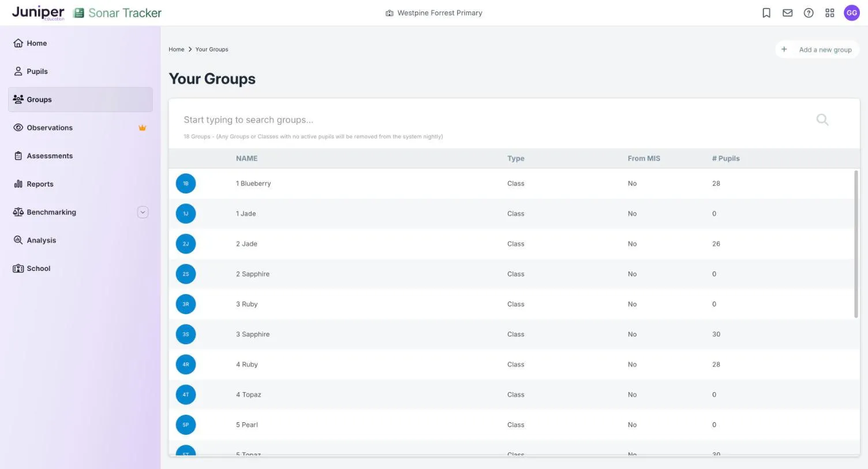Open the bookmarks icon in header

coord(766,13)
